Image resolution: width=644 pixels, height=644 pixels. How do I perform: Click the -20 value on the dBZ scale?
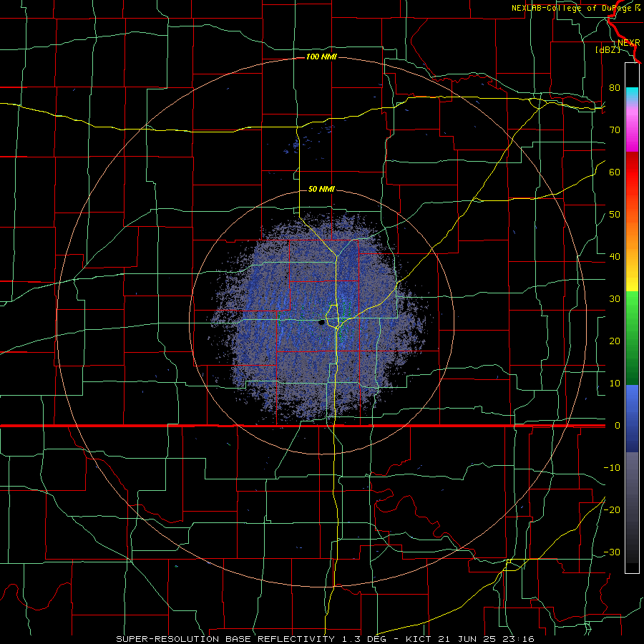coord(612,509)
